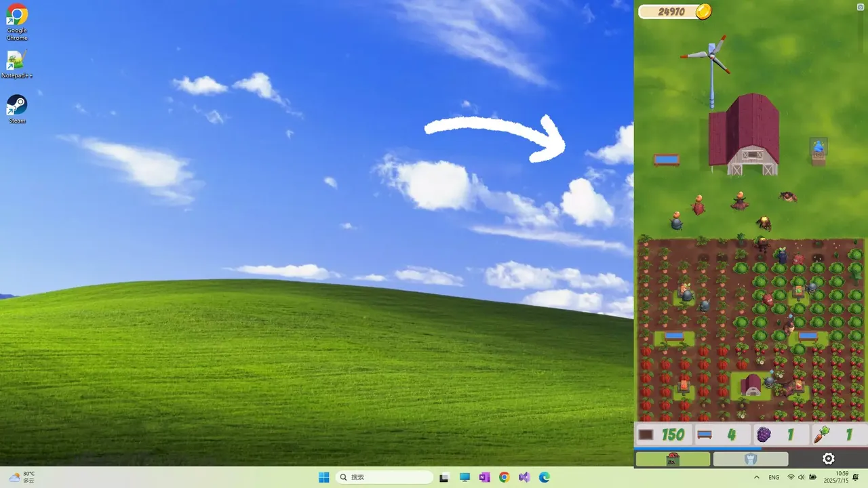This screenshot has height=488, width=868.
Task: Open Notepad++ desktop shortcut
Action: (17, 64)
